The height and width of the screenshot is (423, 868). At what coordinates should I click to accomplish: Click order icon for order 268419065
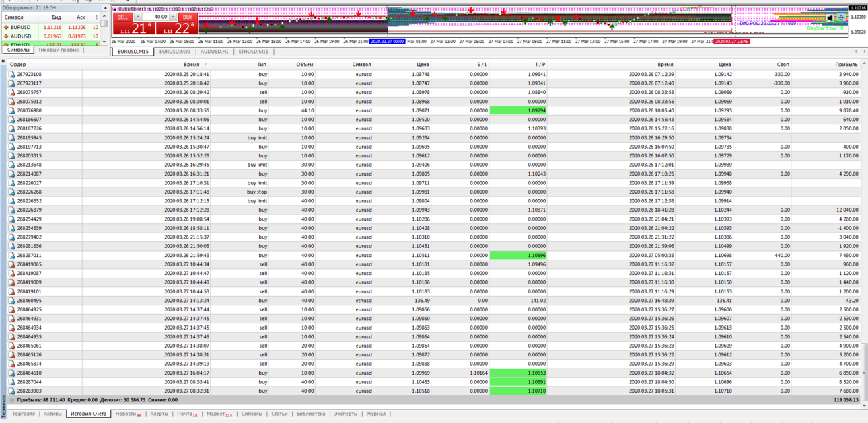(x=11, y=264)
